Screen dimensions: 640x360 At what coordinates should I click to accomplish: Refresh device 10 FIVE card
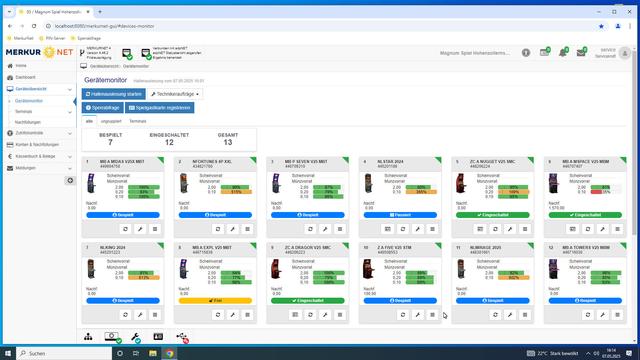[x=403, y=315]
